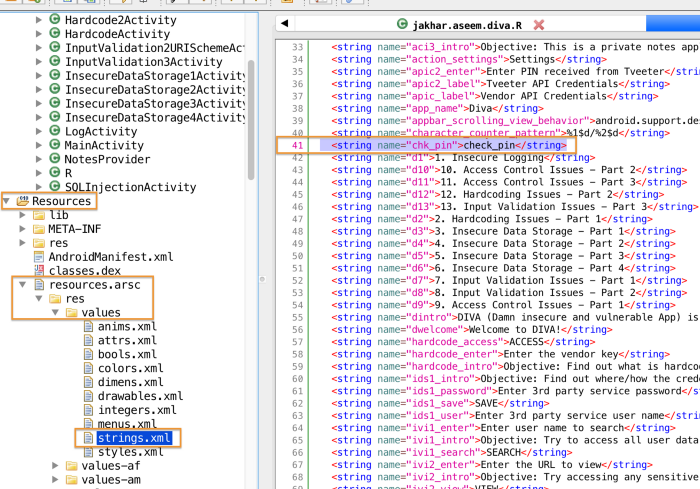
Task: Click the NotesProvider class icon
Action: pyautogui.click(x=54, y=159)
